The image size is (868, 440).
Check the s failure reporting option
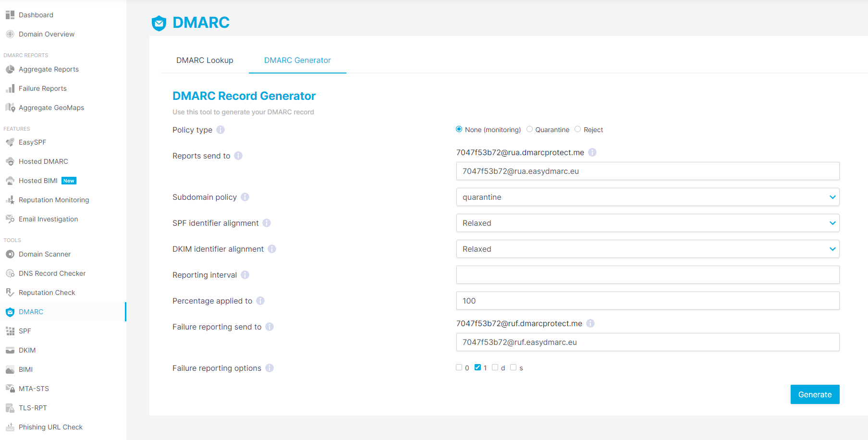coord(513,367)
